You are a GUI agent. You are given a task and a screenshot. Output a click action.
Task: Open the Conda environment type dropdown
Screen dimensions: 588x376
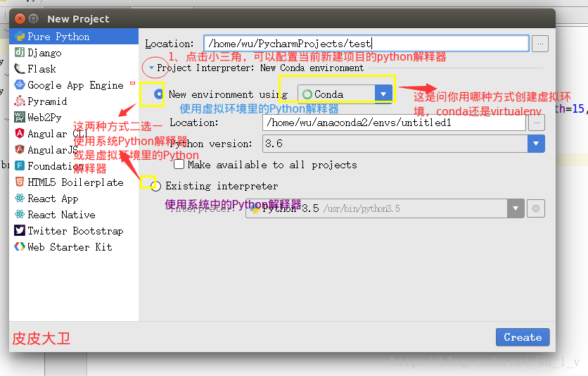[x=383, y=94]
